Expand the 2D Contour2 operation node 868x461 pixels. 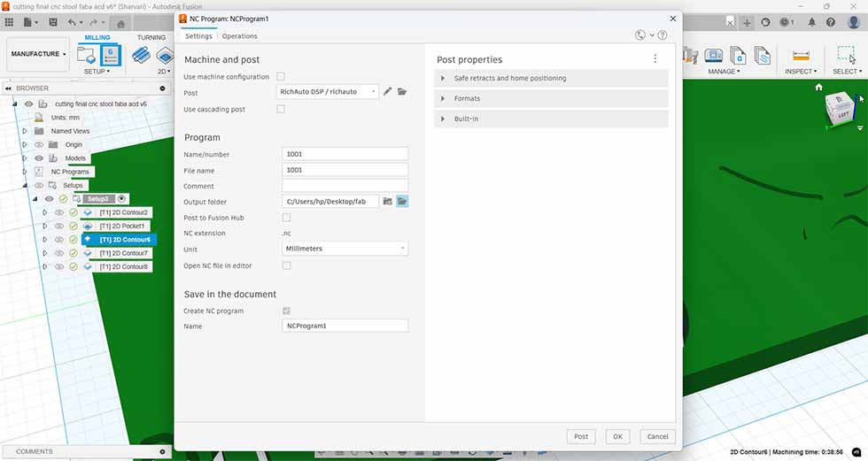(45, 212)
